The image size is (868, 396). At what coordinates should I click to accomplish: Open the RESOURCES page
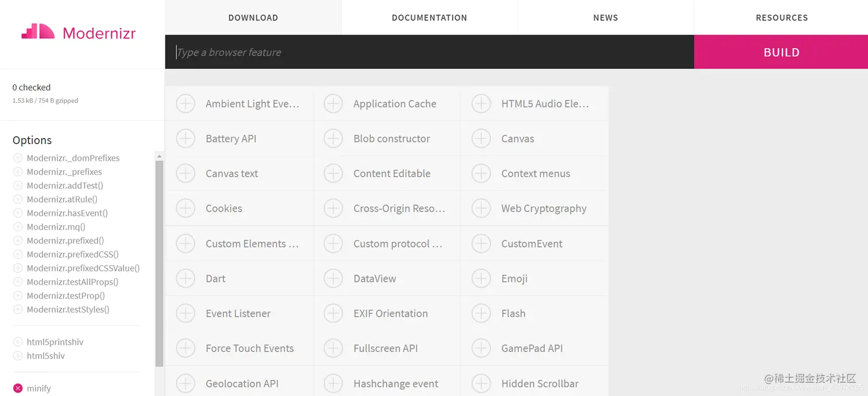pos(781,17)
